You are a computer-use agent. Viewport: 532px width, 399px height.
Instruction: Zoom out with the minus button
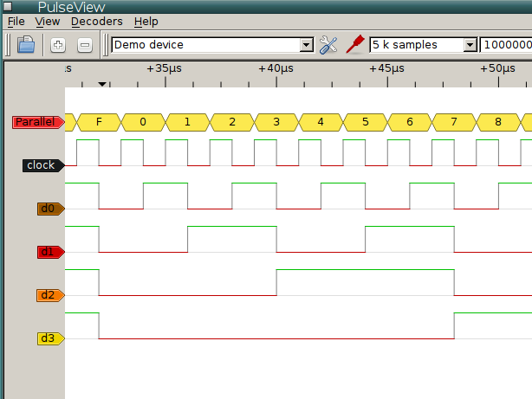(x=85, y=45)
